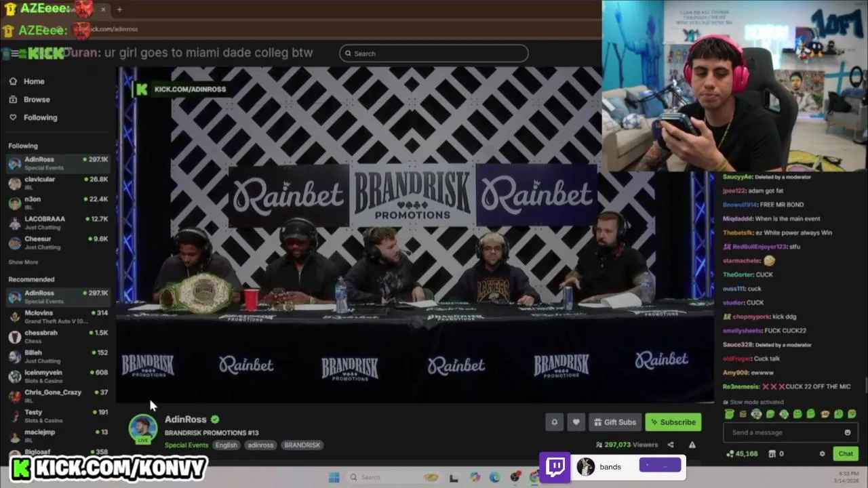Click the RedBullEnjoyer123 username in chat

[760, 247]
